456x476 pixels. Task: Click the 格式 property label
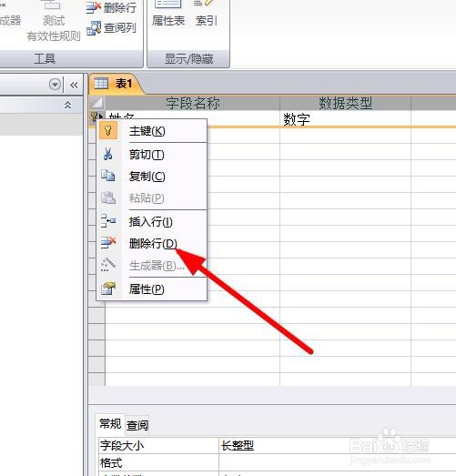[x=111, y=462]
